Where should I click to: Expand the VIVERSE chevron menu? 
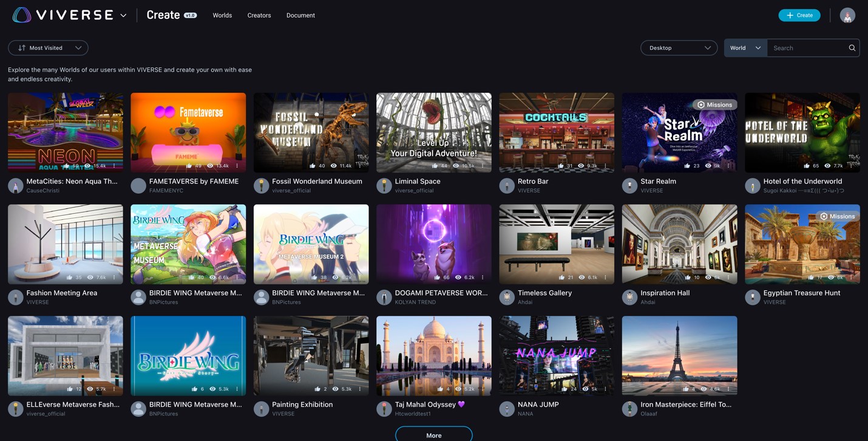(x=123, y=16)
